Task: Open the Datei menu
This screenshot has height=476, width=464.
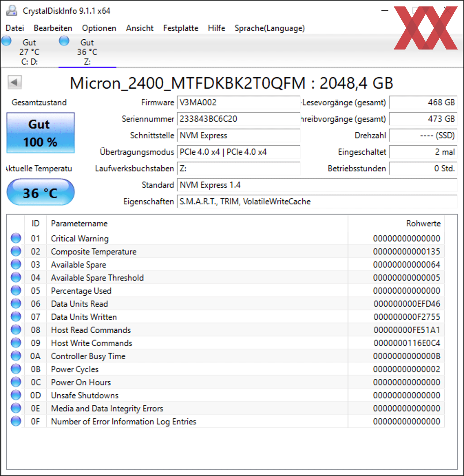Action: point(15,28)
